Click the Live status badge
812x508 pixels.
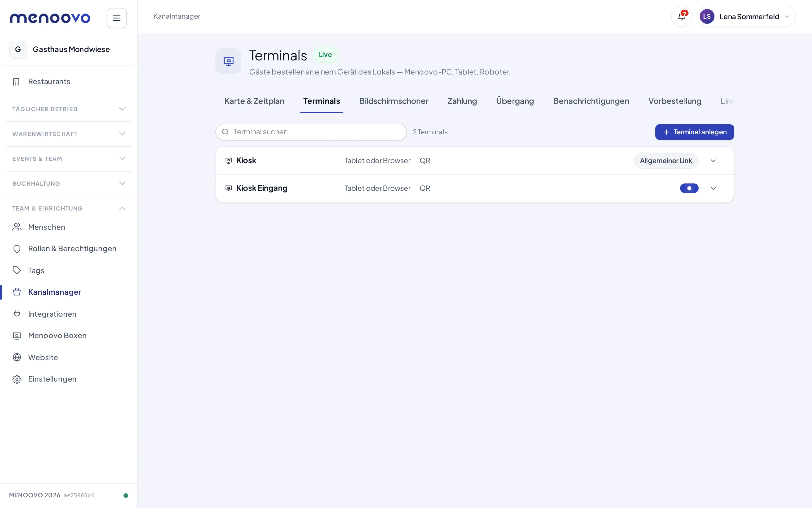(x=325, y=55)
